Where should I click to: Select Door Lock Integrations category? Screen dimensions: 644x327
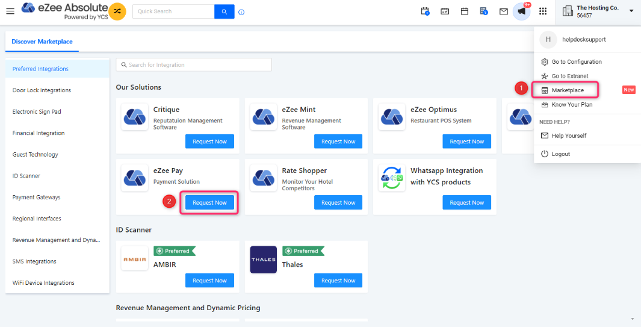click(58, 90)
